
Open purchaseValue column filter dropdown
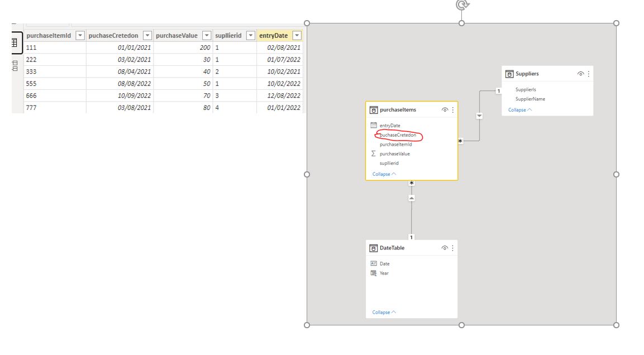pos(207,36)
